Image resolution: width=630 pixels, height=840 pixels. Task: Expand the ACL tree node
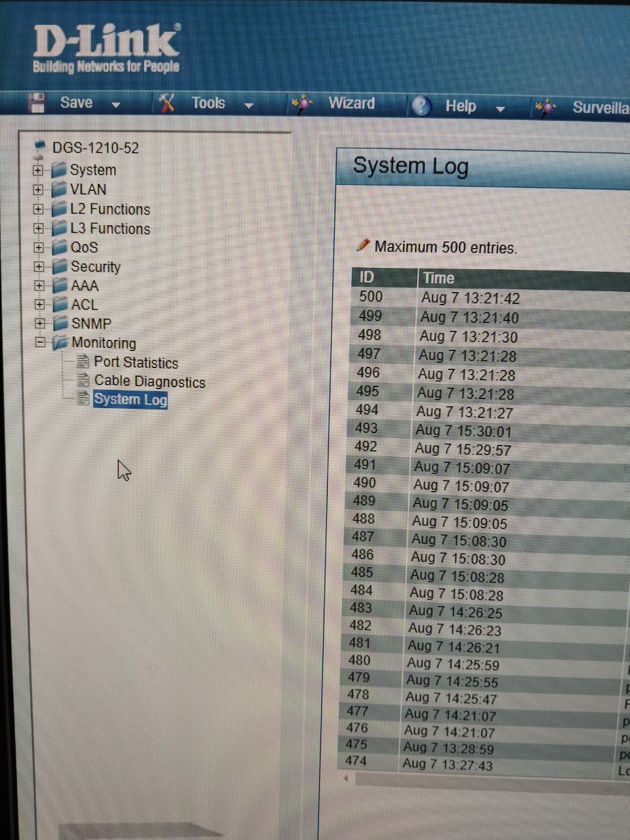click(40, 304)
